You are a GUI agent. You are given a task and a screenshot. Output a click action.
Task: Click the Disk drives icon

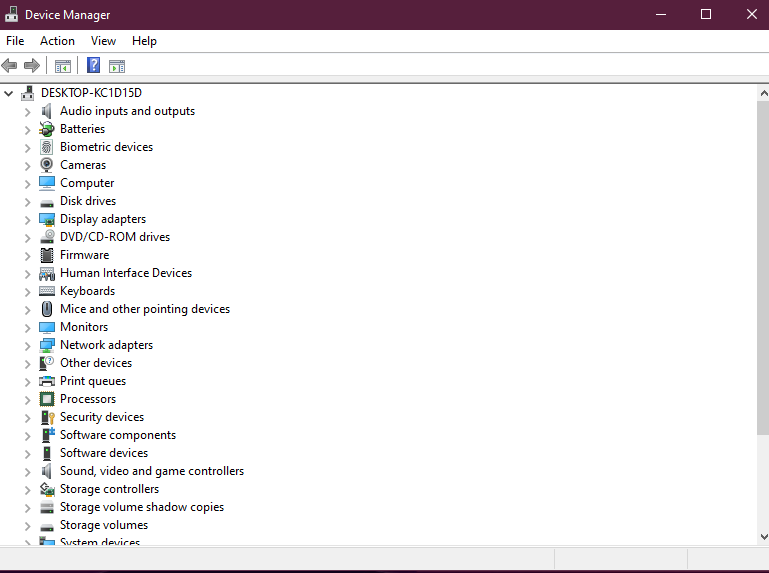point(47,203)
